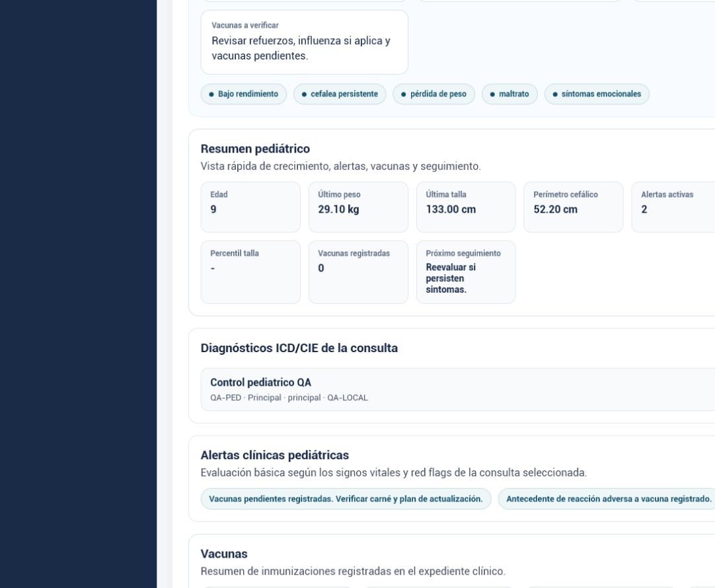Click the Bajo rendimiento tag
This screenshot has width=715, height=588.
(243, 94)
